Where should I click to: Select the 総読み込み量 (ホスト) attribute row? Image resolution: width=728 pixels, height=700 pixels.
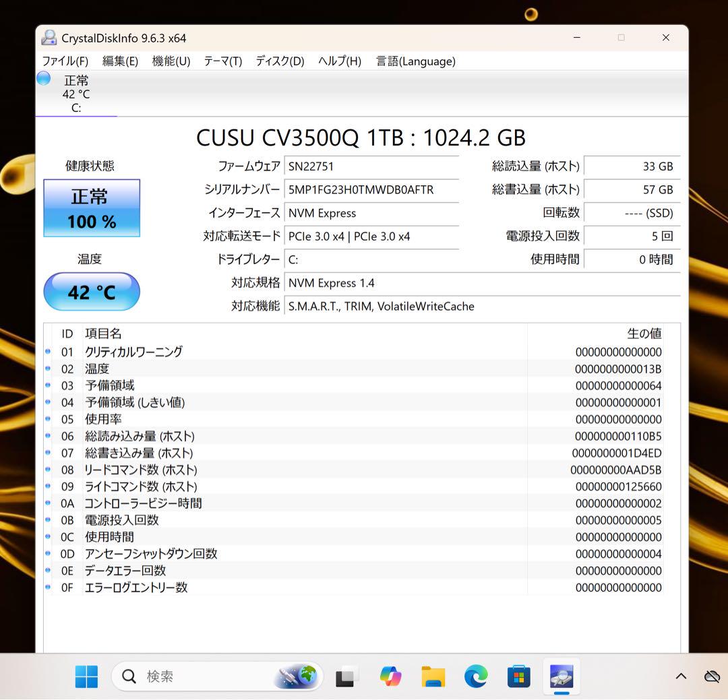coord(354,437)
